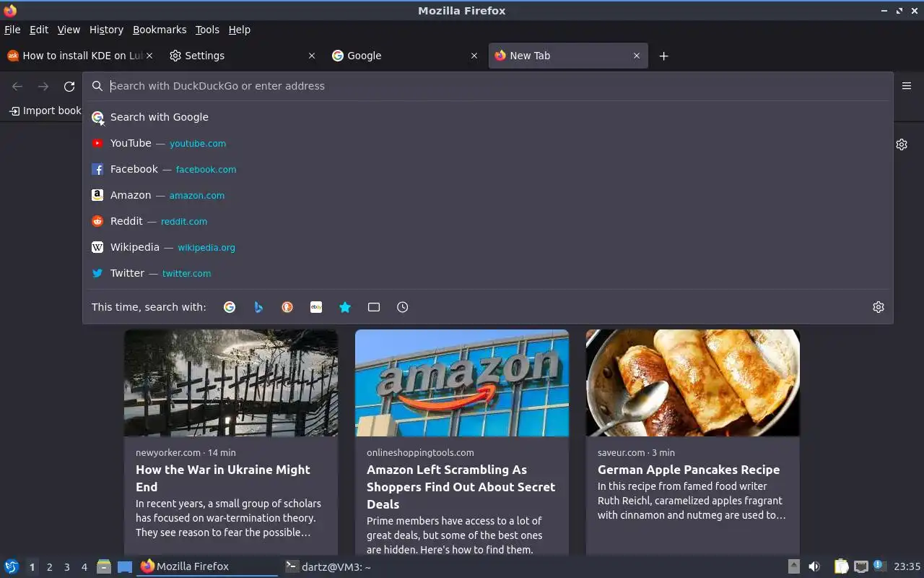Open volume control in system tray
Screen dimensions: 924x578
tap(814, 566)
